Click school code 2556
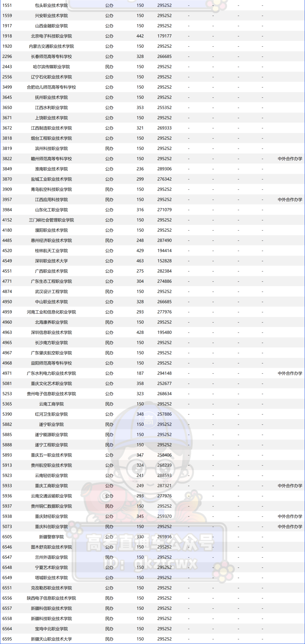Viewport: 305px width, 644px height. tap(7, 77)
